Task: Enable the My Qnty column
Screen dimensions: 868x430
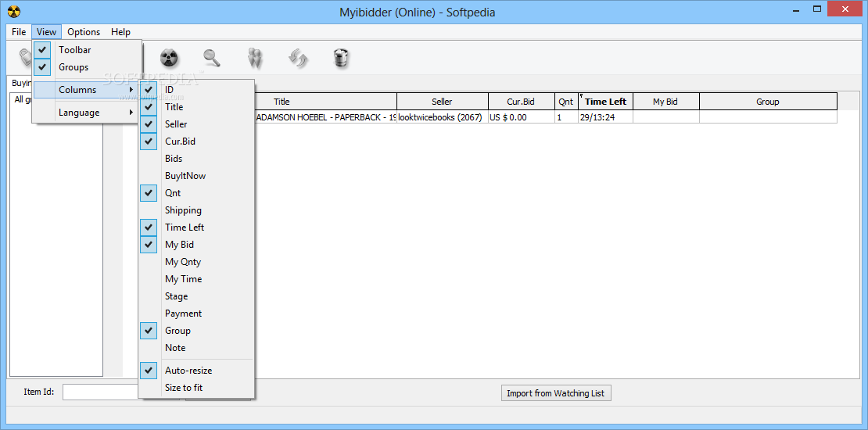Action: click(x=196, y=262)
